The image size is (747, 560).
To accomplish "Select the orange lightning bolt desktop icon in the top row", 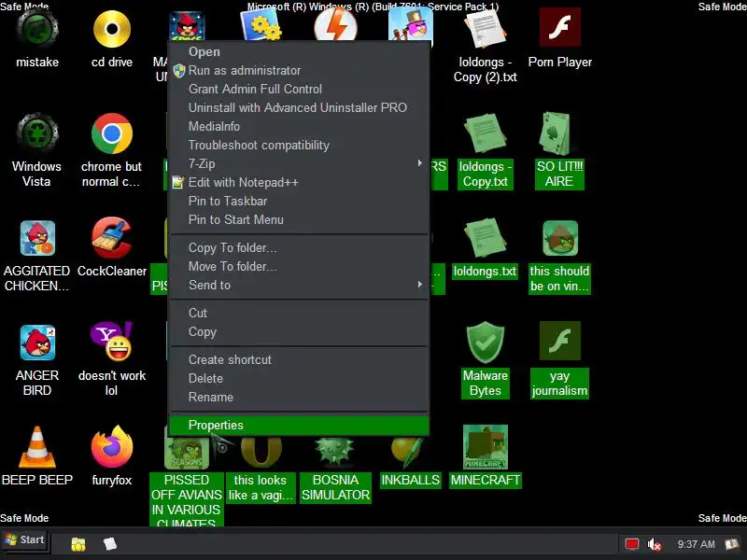I will coord(335,25).
